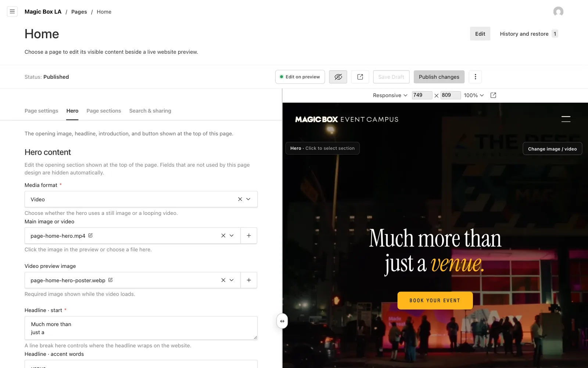Expand the Video preview image dropdown
588x368 pixels.
click(232, 280)
